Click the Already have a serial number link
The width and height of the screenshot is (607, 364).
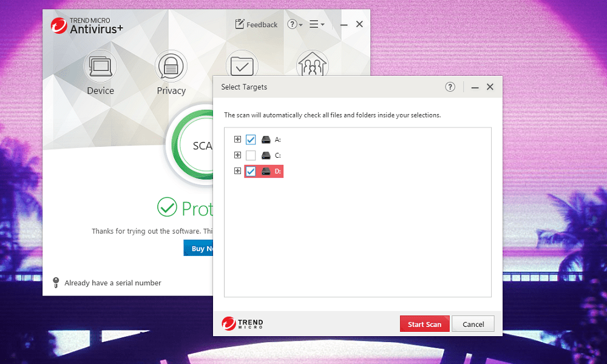[x=113, y=283]
